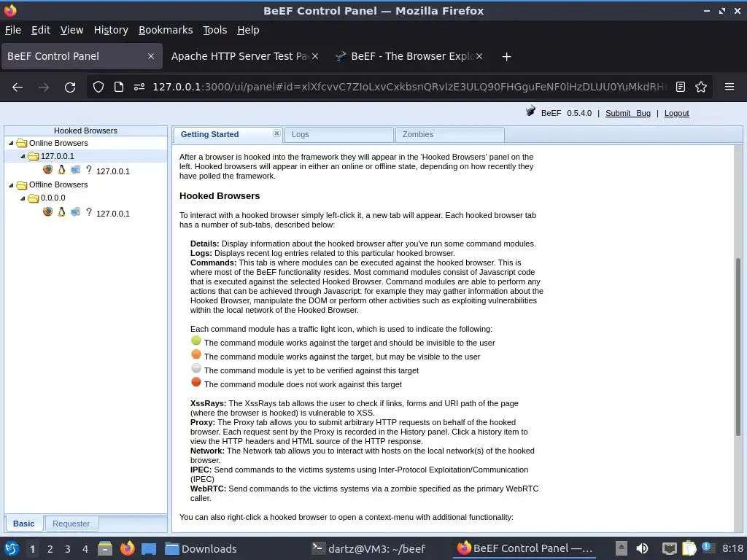Reload the current page

pyautogui.click(x=70, y=87)
